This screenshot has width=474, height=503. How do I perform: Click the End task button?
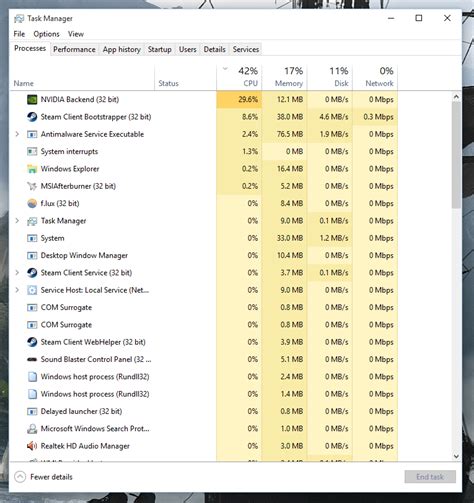coord(430,477)
